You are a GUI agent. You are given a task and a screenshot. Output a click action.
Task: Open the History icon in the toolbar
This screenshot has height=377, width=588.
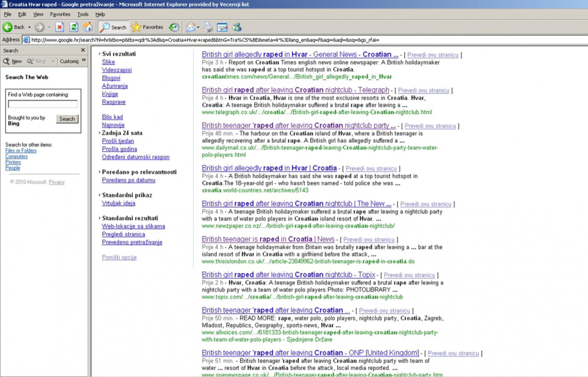coord(174,27)
